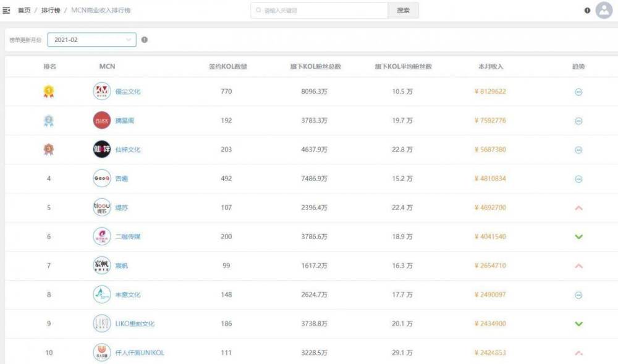This screenshot has height=364, width=618.
Task: Click the 排名 column header
Action: tap(49, 67)
